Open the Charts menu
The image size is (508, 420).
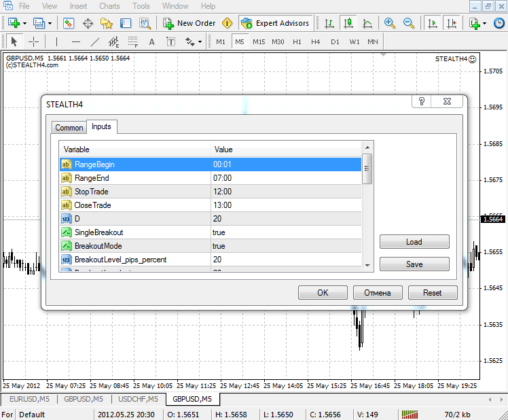[109, 6]
